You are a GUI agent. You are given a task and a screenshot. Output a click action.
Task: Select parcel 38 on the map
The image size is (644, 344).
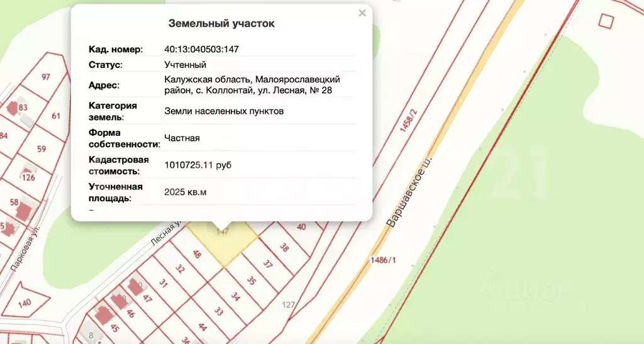[284, 247]
